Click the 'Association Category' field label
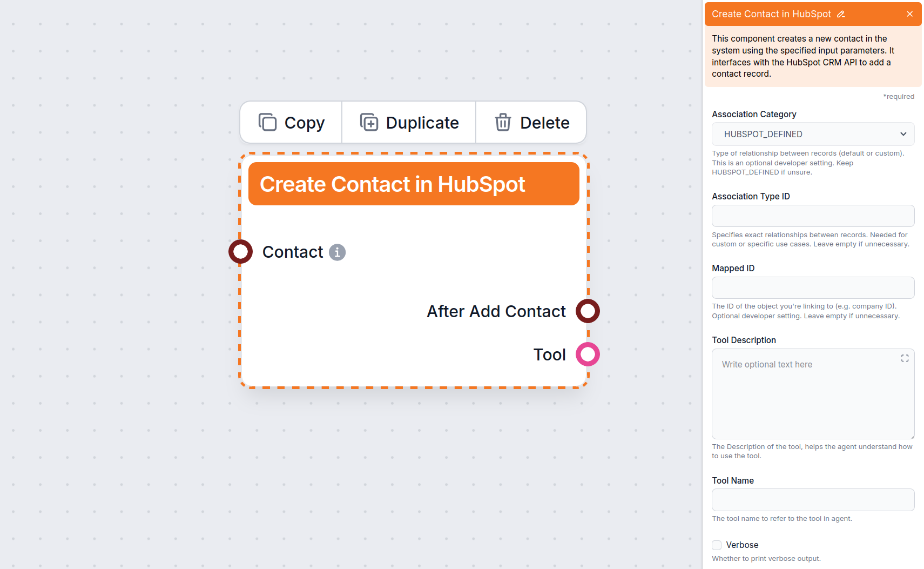Image resolution: width=924 pixels, height=569 pixels. point(754,115)
